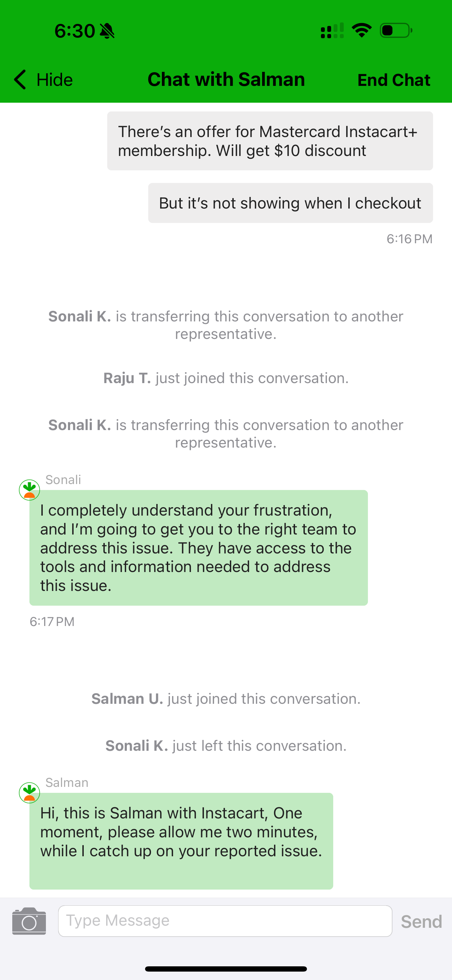Image resolution: width=452 pixels, height=980 pixels.
Task: Focus the Type Message field
Action: (225, 921)
